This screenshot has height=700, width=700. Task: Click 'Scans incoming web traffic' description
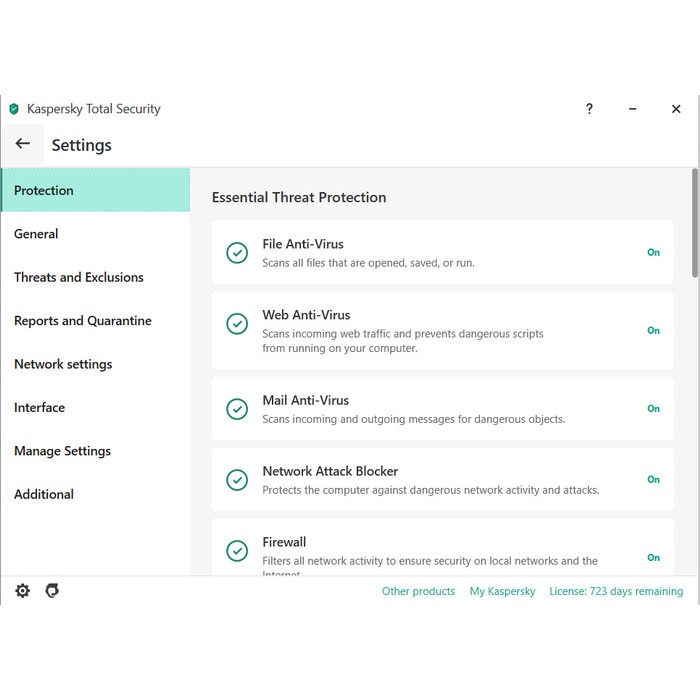click(403, 341)
